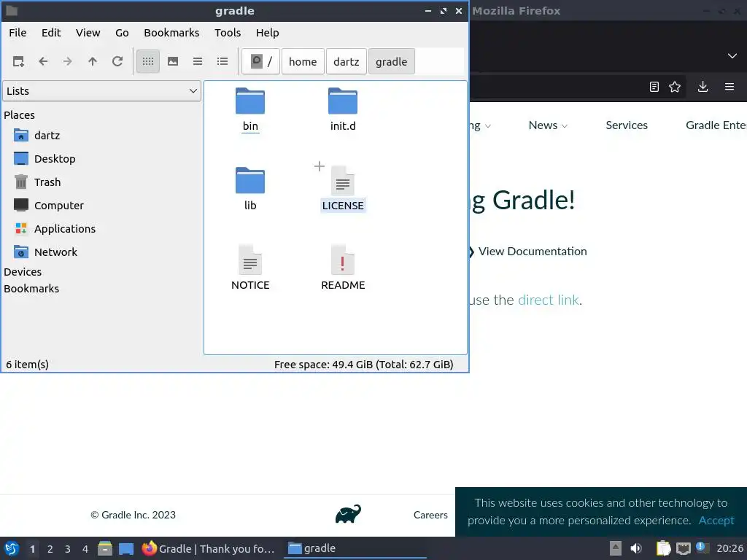Open the Go menu

pos(122,33)
